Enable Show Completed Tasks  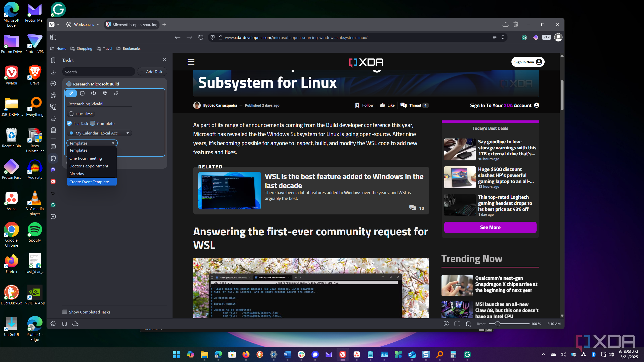pos(65,312)
